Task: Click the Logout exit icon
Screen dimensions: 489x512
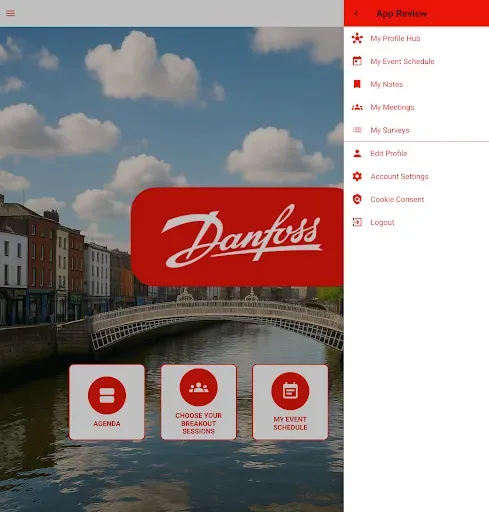Action: [357, 222]
